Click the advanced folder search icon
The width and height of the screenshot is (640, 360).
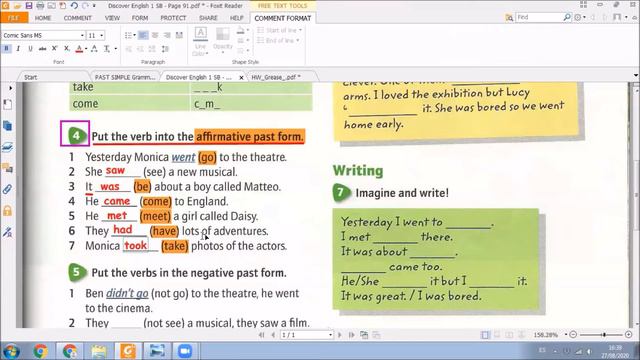(509, 18)
